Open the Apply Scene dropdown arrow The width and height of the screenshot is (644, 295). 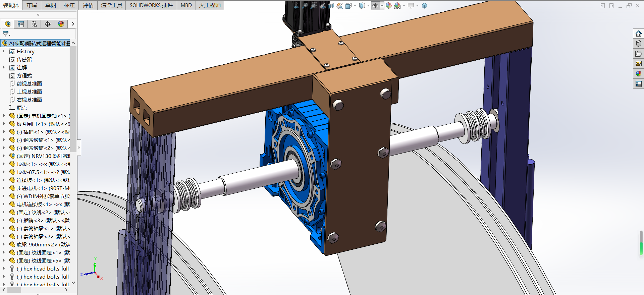click(404, 6)
